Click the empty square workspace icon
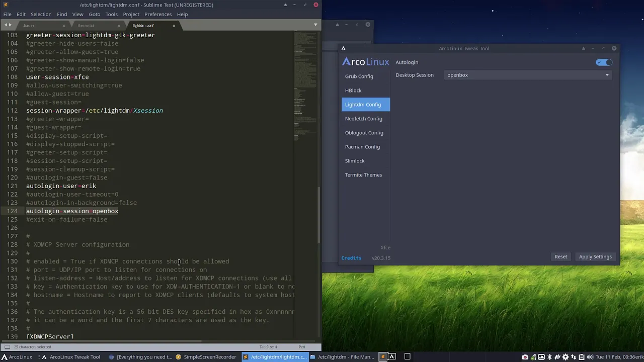Screen dimensions: 644x362 408,357
